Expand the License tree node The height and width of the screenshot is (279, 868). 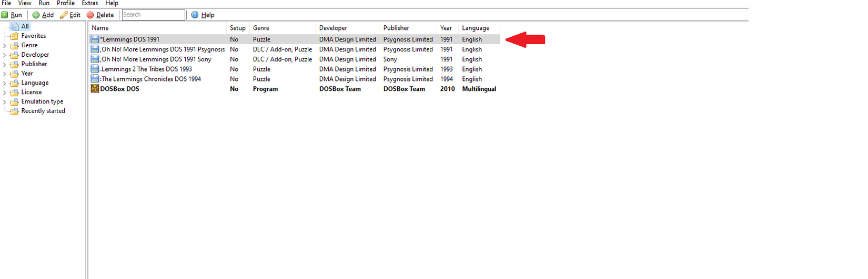5,93
